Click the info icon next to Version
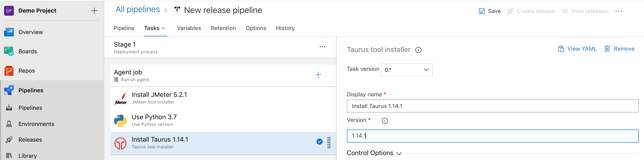The height and width of the screenshot is (160, 644). [x=385, y=121]
